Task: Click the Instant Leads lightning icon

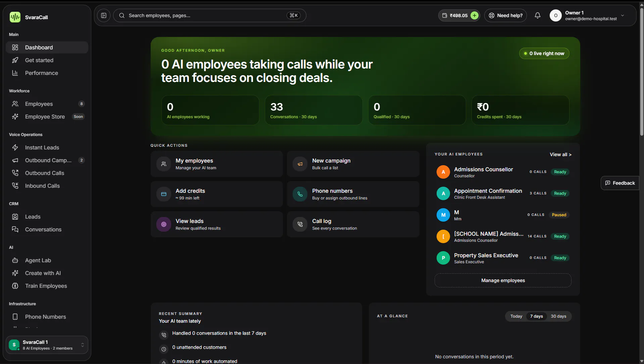Action: [15, 147]
